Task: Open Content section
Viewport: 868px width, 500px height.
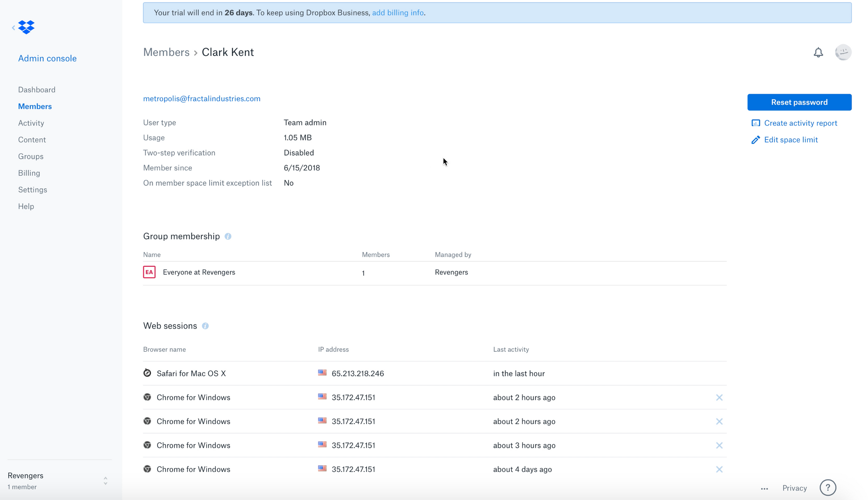Action: coord(32,140)
